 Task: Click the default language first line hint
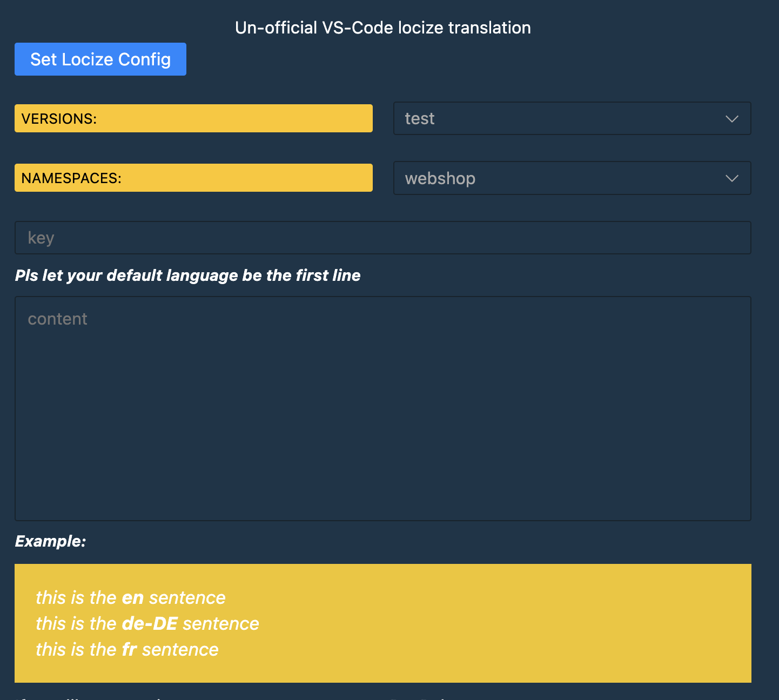pos(188,275)
